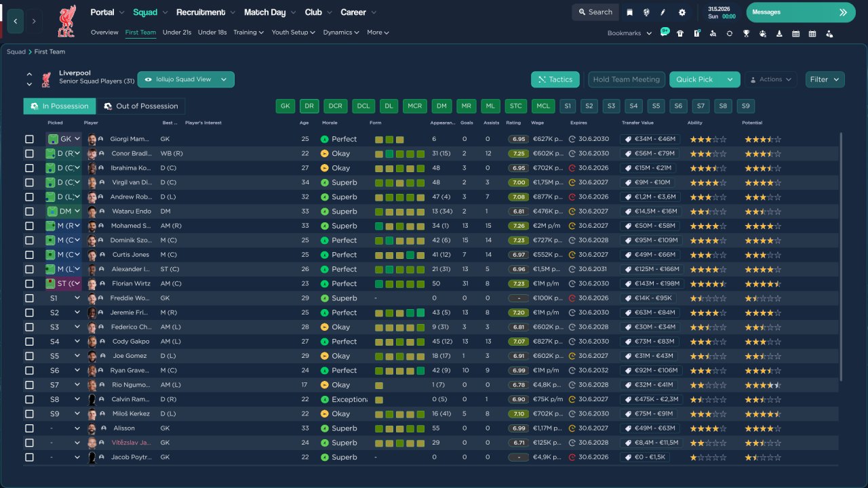Click the back navigation arrow
The height and width of the screenshot is (488, 868).
15,21
